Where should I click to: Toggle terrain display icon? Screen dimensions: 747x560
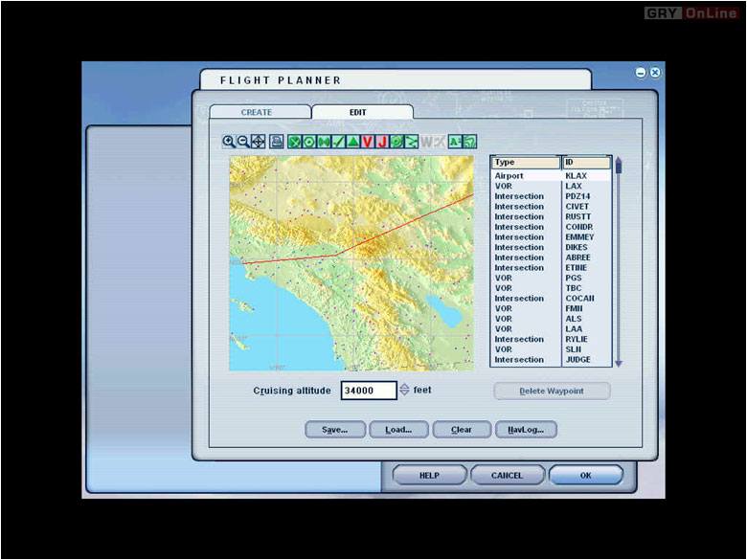coord(469,142)
